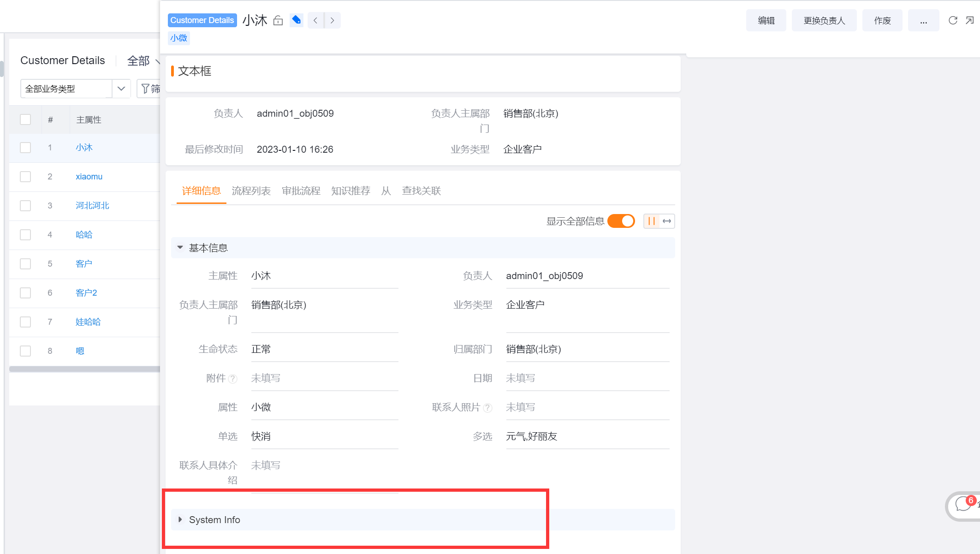Open the 娃哈哈 record link
This screenshot has height=554, width=980.
point(88,322)
